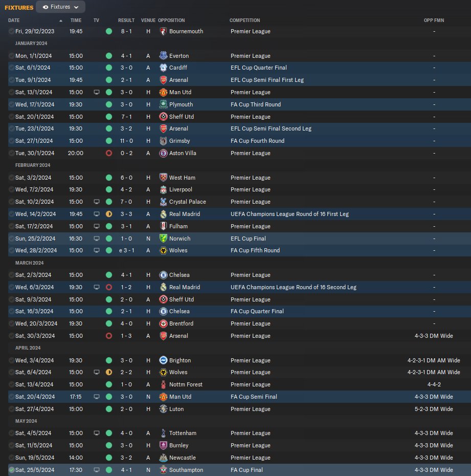Click the Burnley club badge
Image resolution: width=471 pixels, height=476 pixels.
click(163, 446)
